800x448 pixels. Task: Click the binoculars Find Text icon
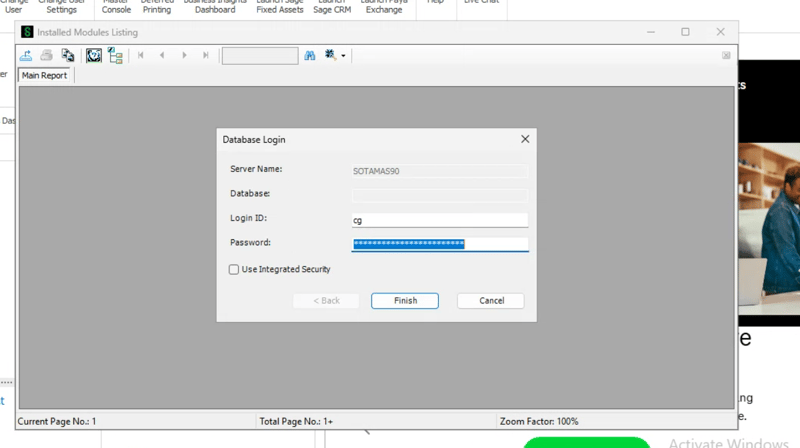coord(310,56)
